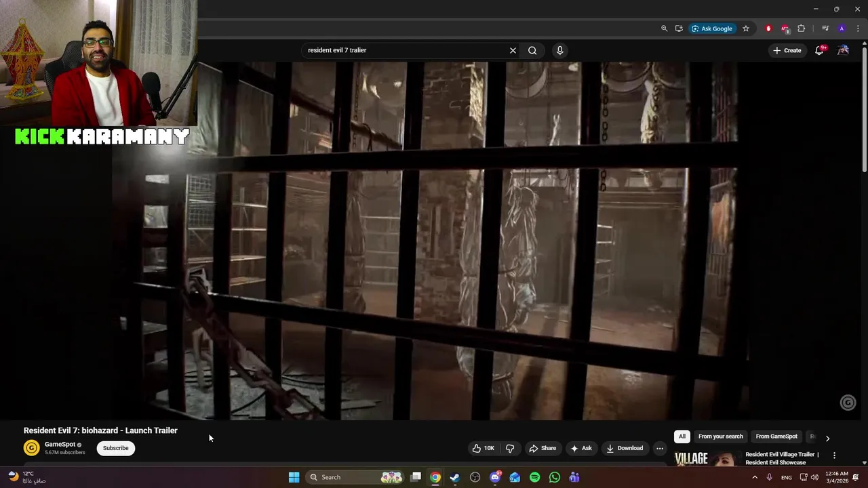Click the Create button
Image resolution: width=868 pixels, height=488 pixels.
click(787, 50)
